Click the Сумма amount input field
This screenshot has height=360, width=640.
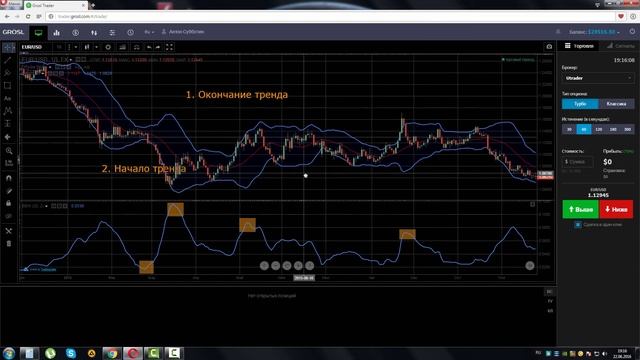point(578,162)
